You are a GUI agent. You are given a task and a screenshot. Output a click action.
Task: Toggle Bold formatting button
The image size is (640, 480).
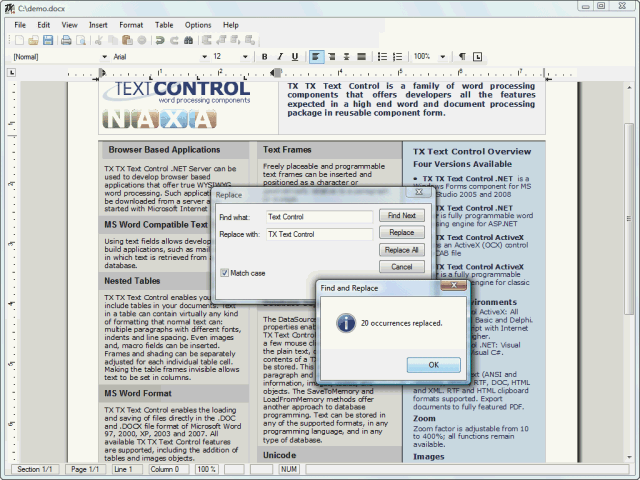(266, 57)
